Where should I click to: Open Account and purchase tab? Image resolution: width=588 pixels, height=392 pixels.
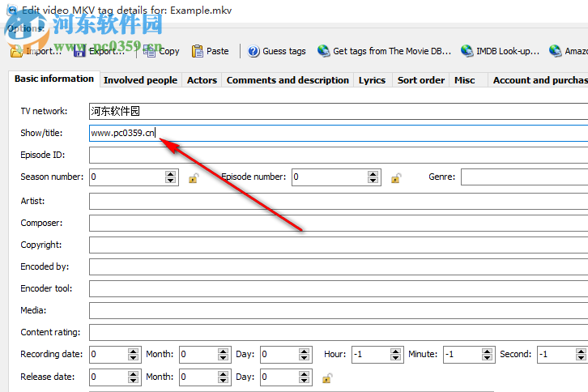coord(539,80)
